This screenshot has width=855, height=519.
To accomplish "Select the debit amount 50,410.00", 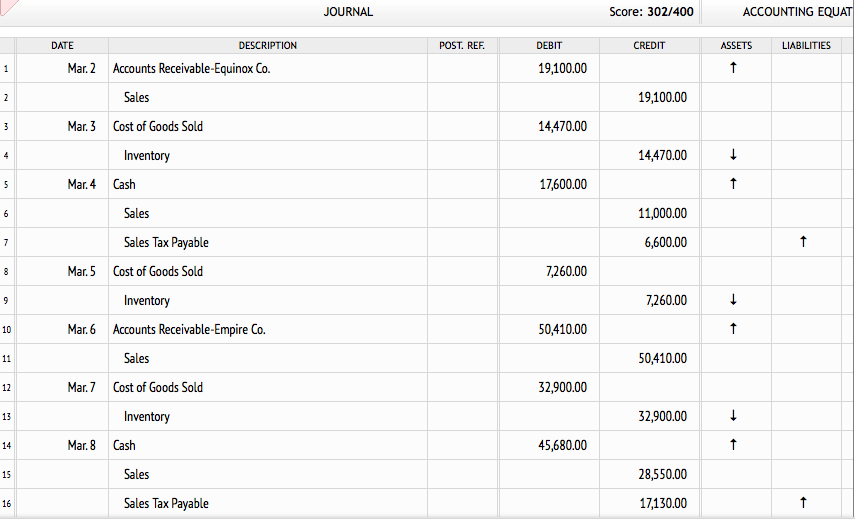I will coord(563,329).
